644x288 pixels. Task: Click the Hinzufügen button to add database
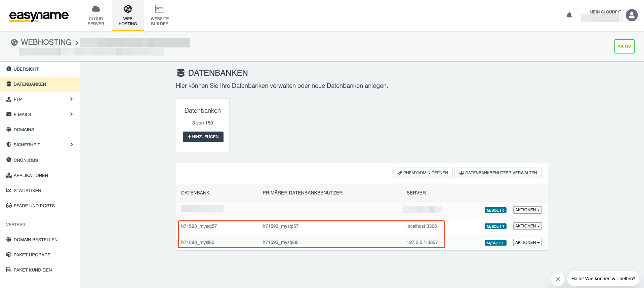203,137
